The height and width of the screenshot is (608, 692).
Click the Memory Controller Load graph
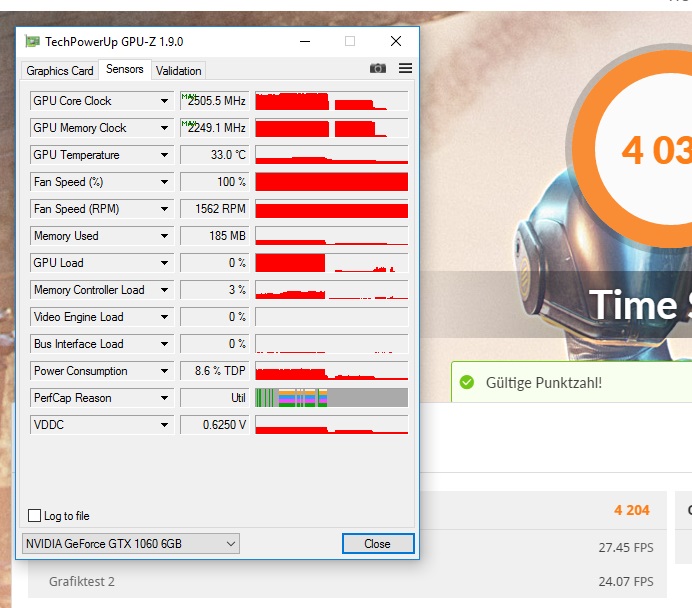331,290
